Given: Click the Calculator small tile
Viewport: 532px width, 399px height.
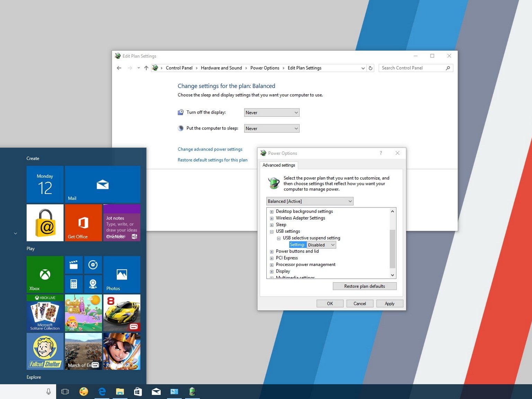Looking at the screenshot, I should point(74,284).
